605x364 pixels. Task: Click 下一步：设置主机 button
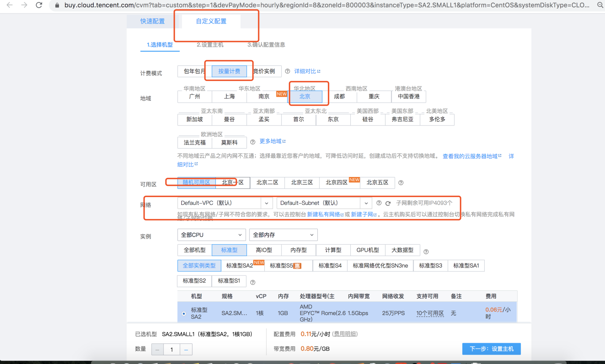(491, 349)
